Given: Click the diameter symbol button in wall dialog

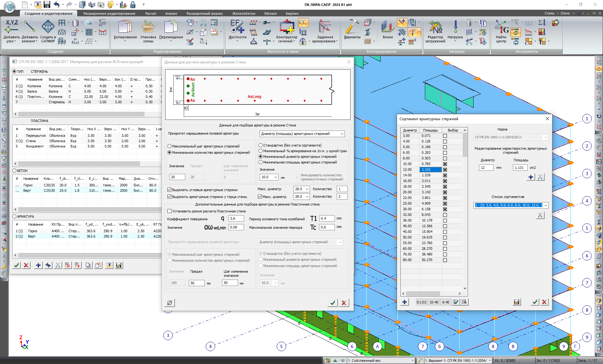Looking at the screenshot, I should coord(170,303).
